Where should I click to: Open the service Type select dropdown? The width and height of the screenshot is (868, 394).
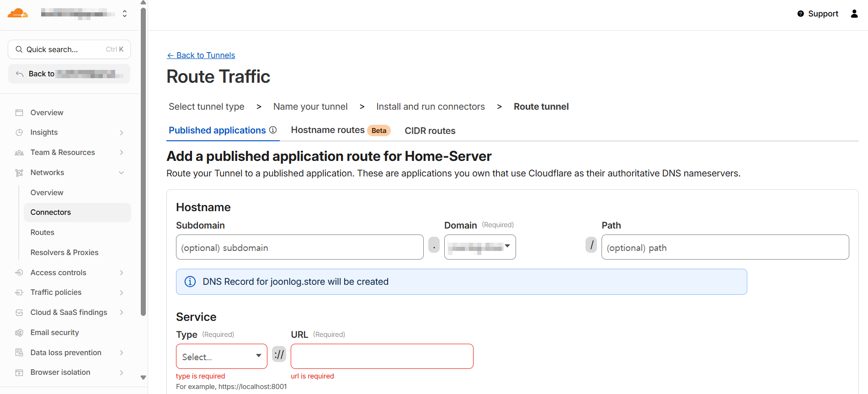click(222, 357)
